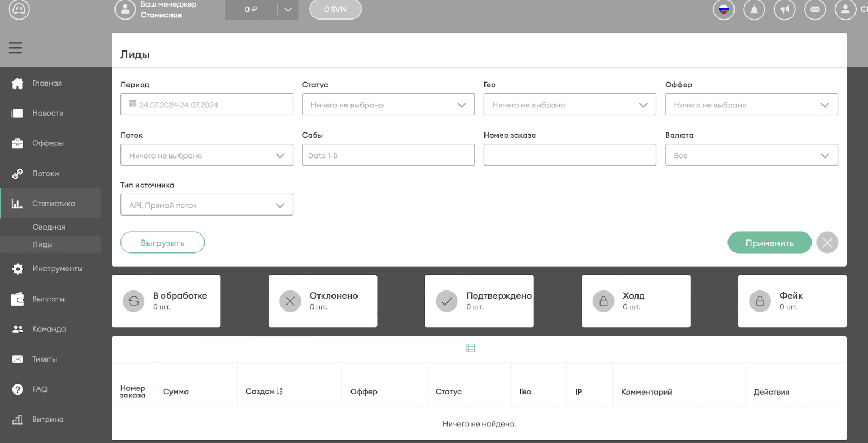Click the megaphone announcements icon
The image size is (868, 443).
point(784,9)
